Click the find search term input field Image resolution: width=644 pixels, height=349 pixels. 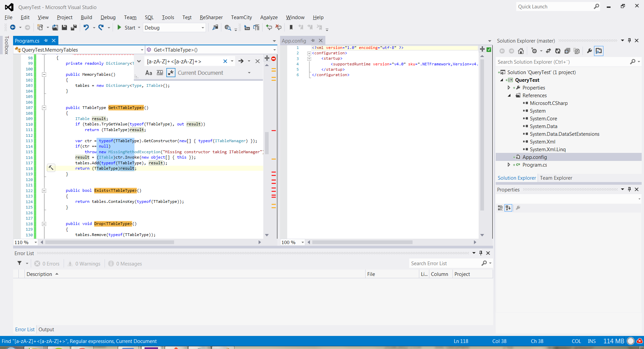tap(184, 61)
